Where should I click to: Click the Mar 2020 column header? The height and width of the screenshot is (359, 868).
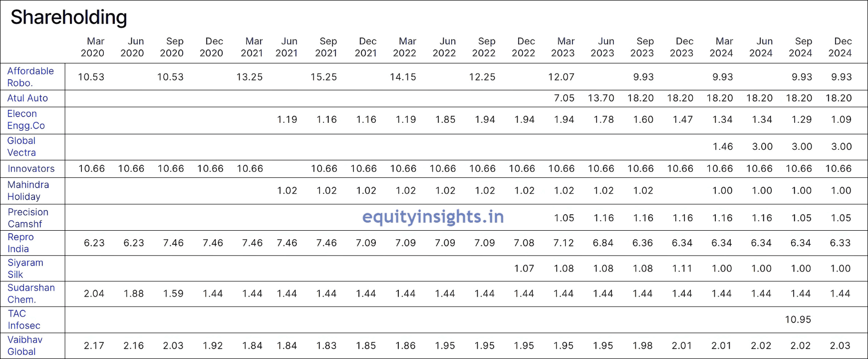(93, 47)
